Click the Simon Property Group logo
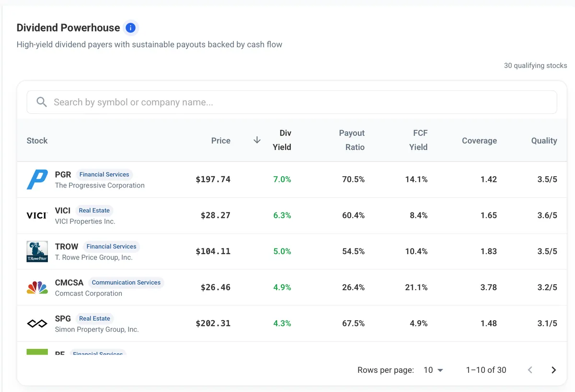 coord(37,324)
